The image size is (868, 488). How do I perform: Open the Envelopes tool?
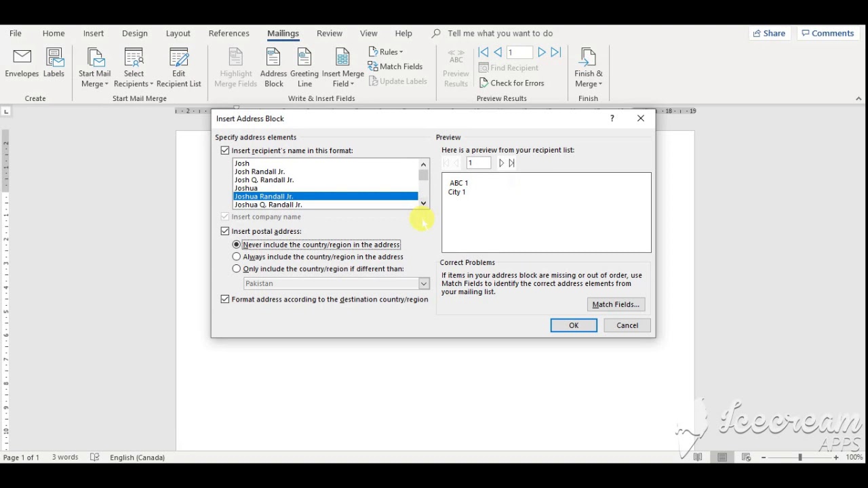[x=22, y=63]
